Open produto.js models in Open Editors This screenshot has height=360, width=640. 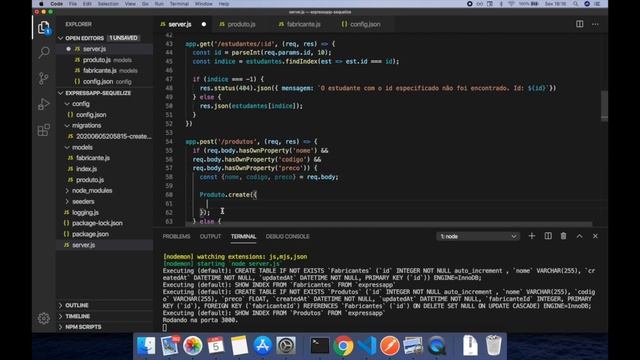coord(104,60)
